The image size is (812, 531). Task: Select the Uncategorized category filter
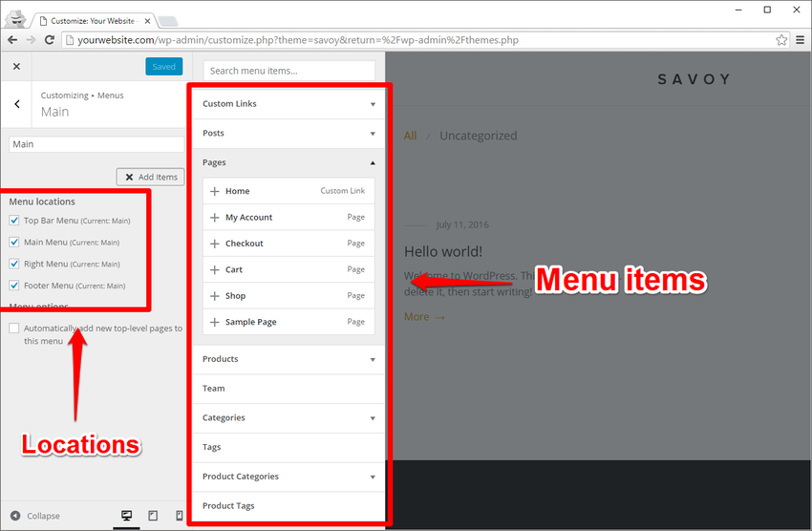[478, 136]
